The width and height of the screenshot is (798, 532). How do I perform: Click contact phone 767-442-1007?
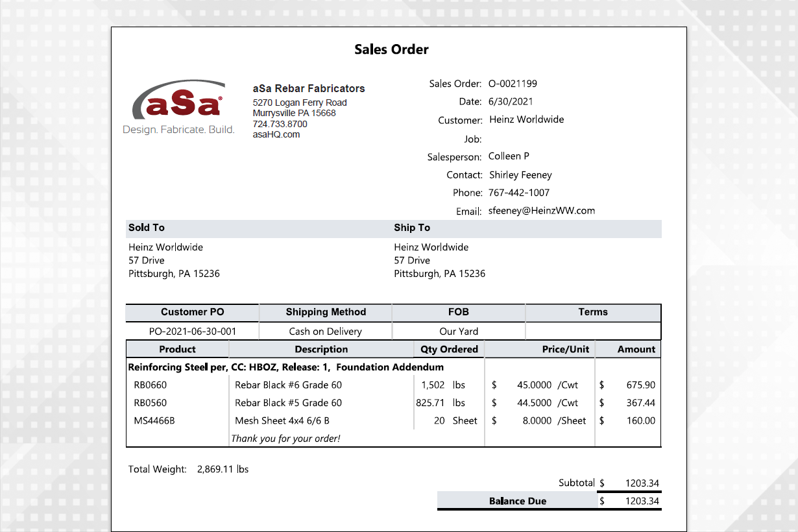(518, 193)
